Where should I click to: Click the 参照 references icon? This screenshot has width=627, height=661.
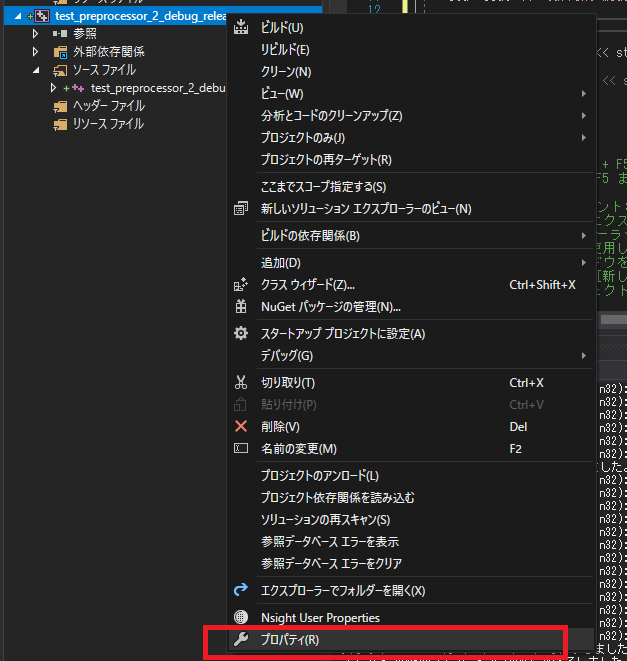pos(60,33)
